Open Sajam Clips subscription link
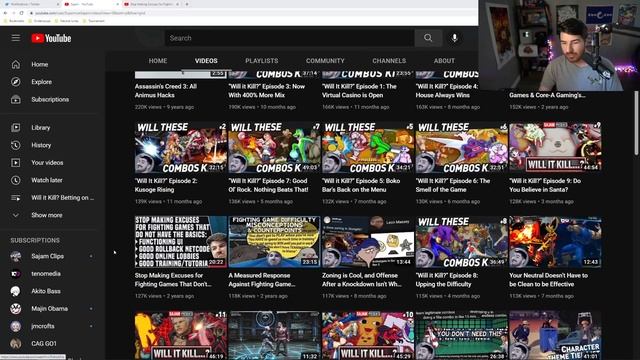 click(x=47, y=256)
